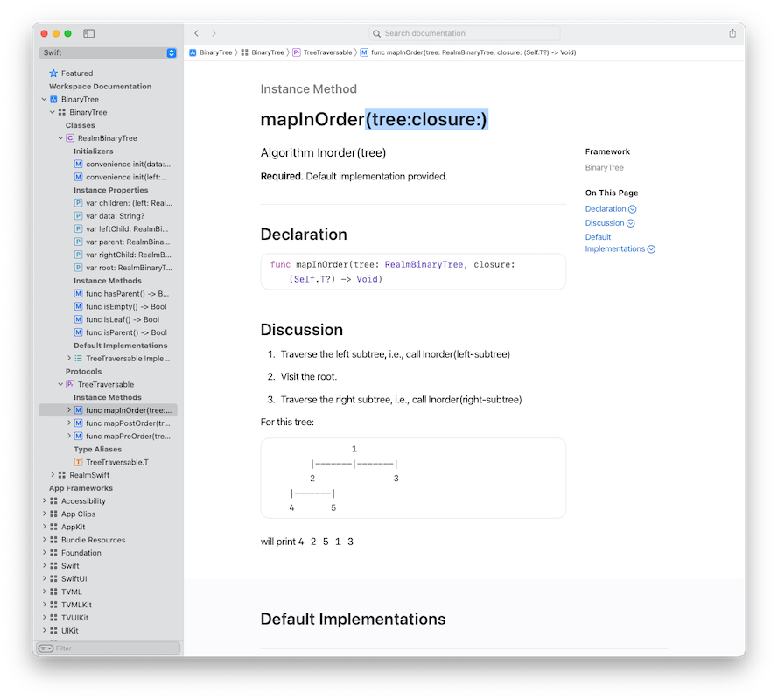Screen dimensions: 778x700
Task: Select var children property in the sidebar
Action: [129, 203]
